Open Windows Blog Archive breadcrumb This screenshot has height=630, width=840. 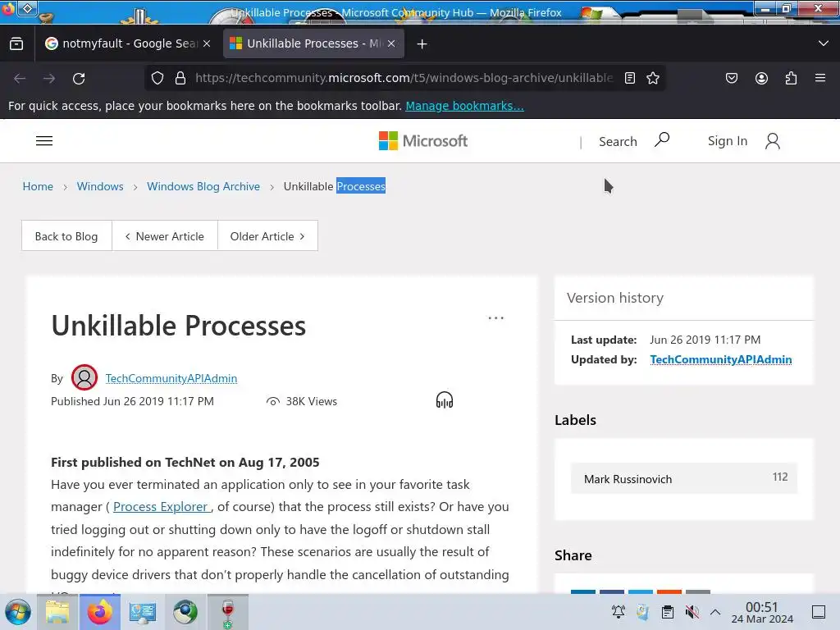click(203, 186)
